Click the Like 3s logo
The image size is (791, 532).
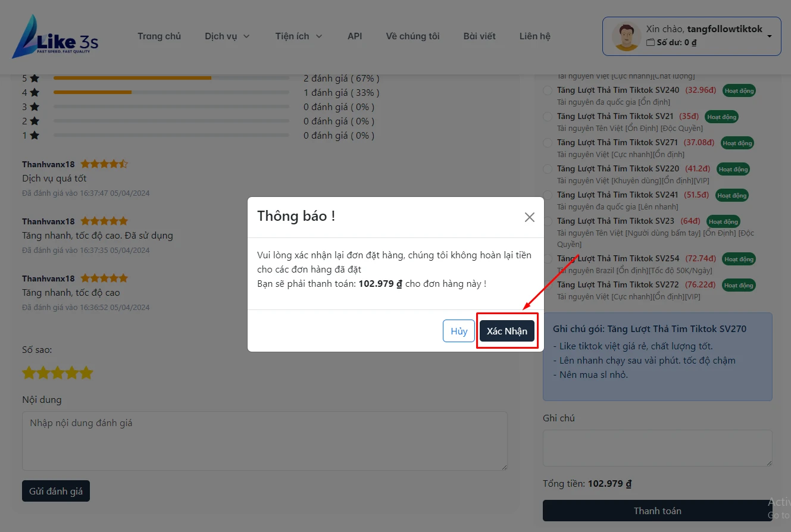pyautogui.click(x=55, y=36)
